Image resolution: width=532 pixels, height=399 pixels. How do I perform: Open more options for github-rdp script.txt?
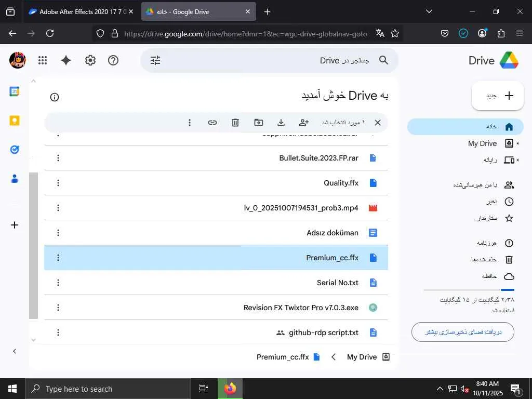(x=58, y=332)
